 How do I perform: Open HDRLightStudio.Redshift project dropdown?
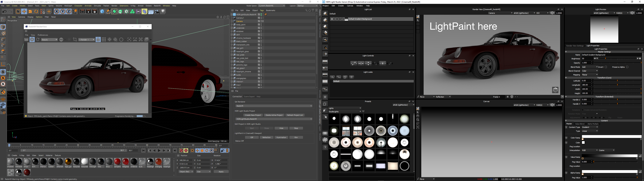click(274, 119)
